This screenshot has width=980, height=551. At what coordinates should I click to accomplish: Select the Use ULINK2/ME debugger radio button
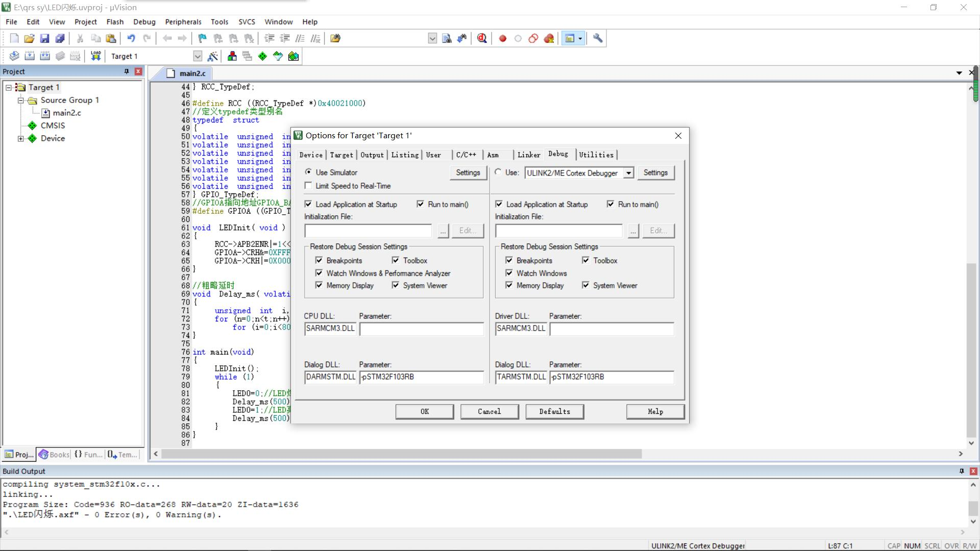coord(498,172)
